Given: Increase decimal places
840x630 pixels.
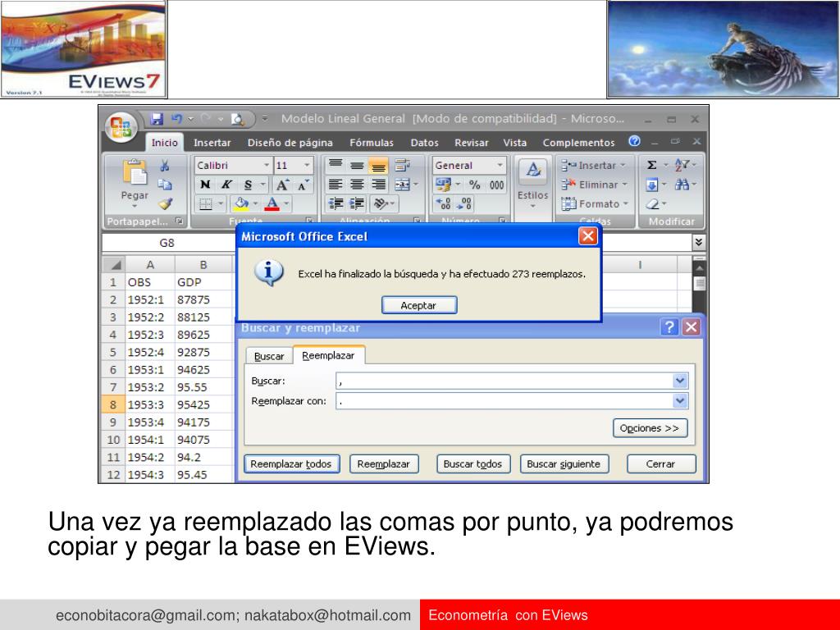Looking at the screenshot, I should point(444,203).
